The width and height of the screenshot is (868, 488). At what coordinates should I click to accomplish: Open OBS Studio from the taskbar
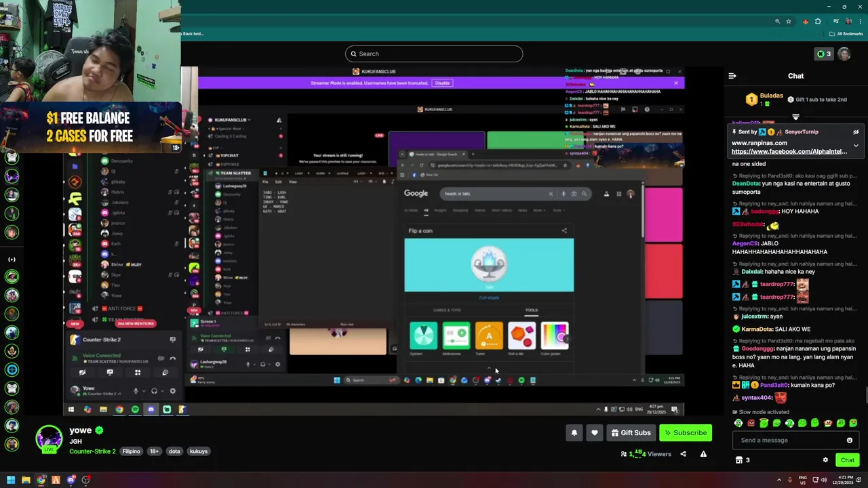point(85,480)
